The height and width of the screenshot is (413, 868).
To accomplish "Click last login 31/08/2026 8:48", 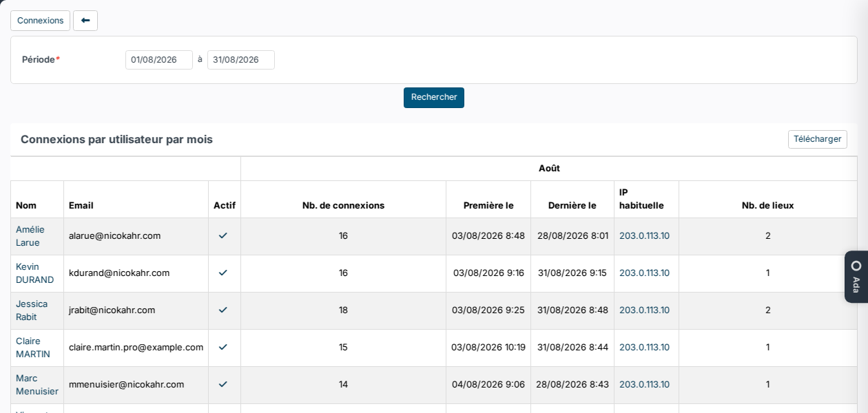I will tap(572, 310).
